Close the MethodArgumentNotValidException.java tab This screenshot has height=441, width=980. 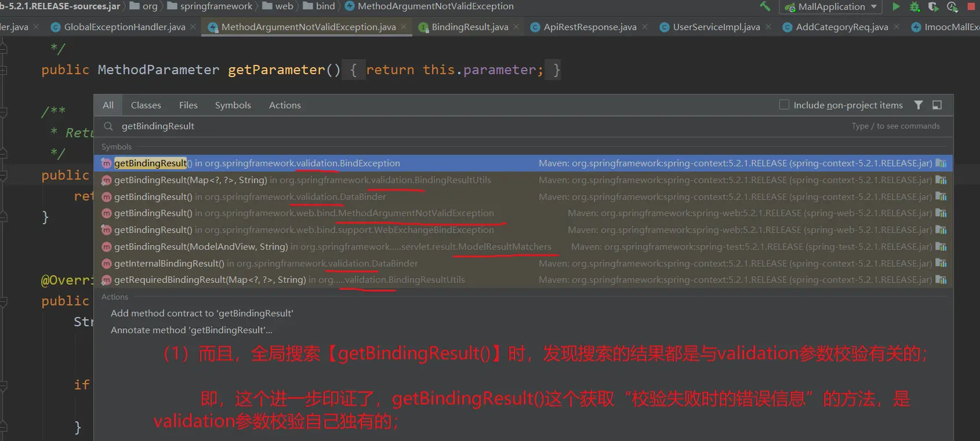(x=404, y=27)
